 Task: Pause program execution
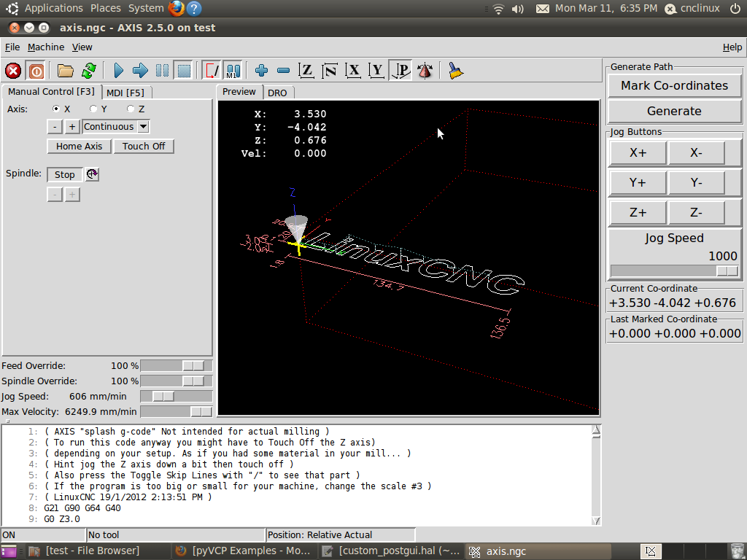(x=162, y=71)
